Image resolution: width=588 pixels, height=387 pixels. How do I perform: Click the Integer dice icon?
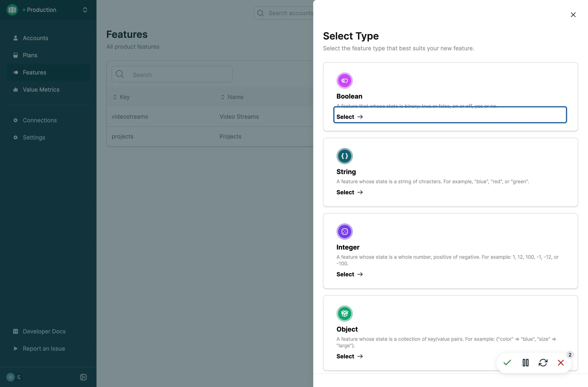click(x=344, y=232)
